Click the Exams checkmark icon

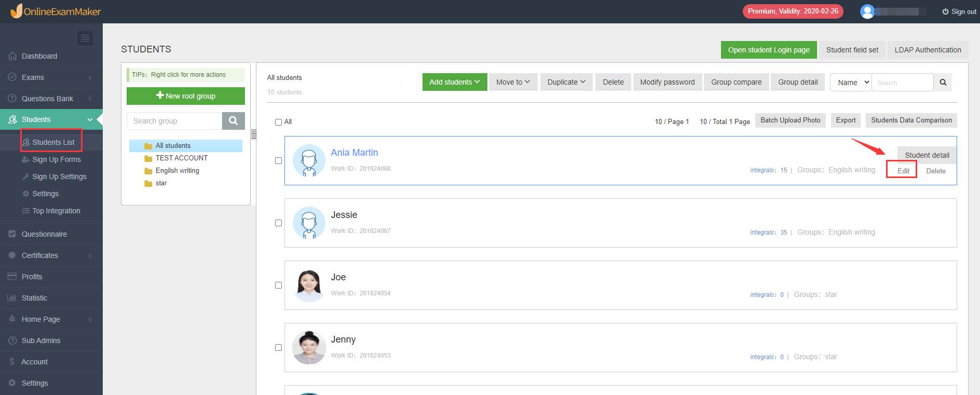click(x=12, y=77)
